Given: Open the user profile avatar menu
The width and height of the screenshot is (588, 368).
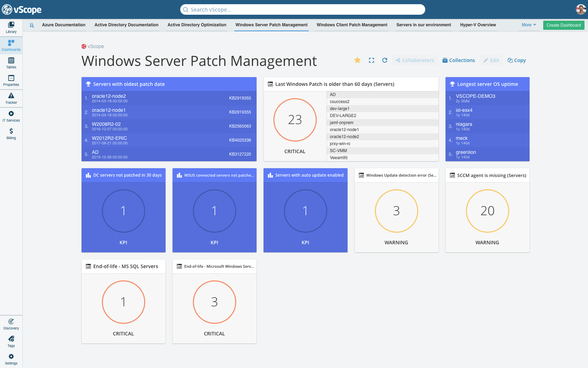Looking at the screenshot, I should click(581, 9).
